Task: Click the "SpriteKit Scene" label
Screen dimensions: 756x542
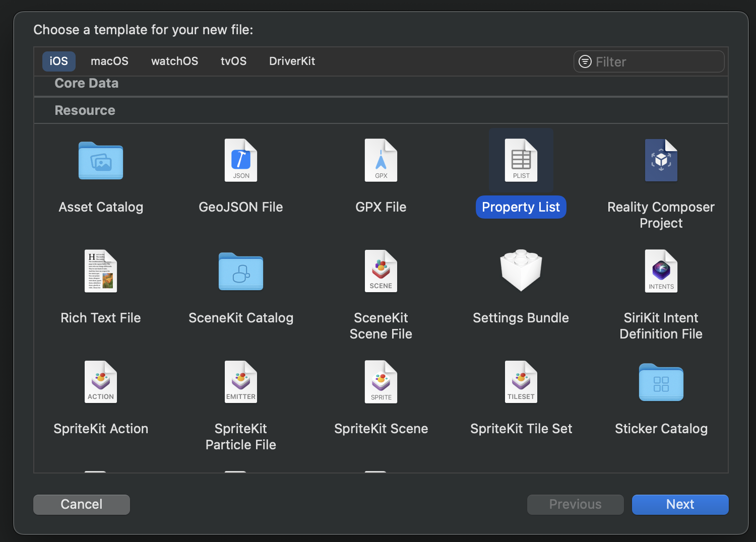Action: (381, 429)
